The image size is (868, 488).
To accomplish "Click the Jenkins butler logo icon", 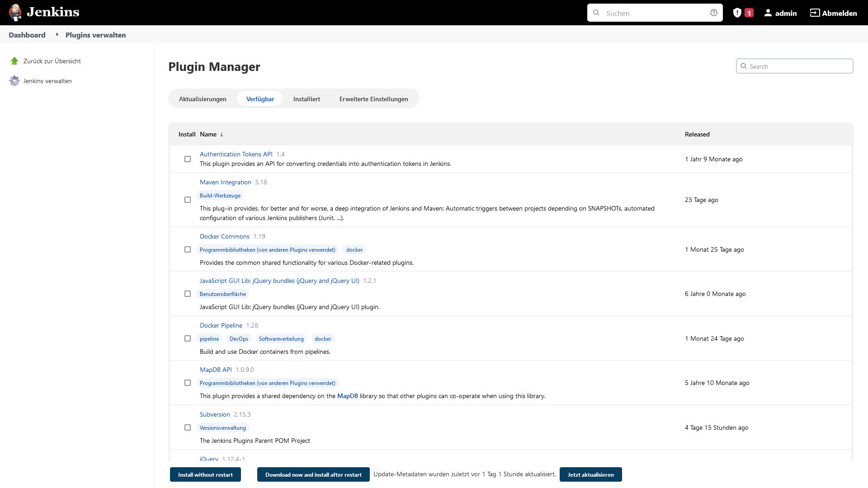I will (15, 12).
